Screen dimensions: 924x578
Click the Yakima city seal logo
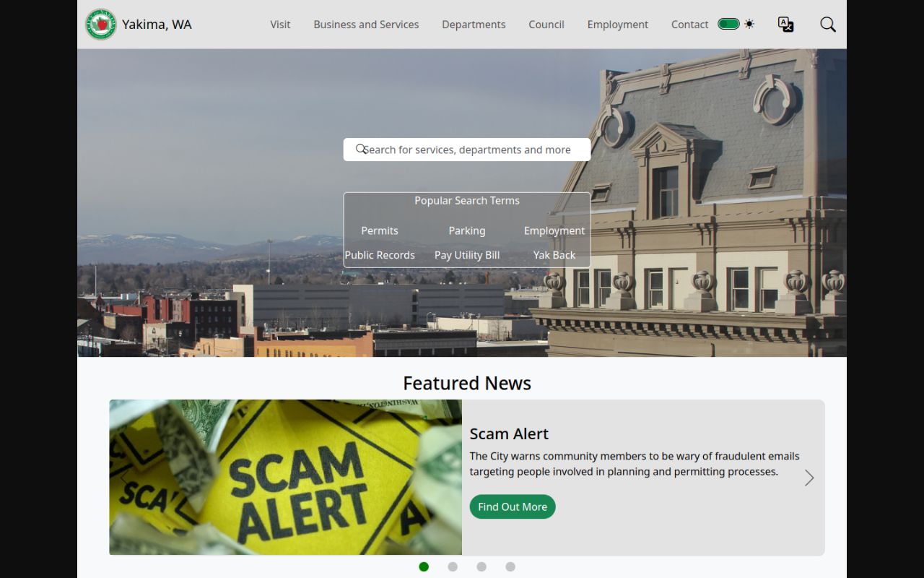(x=101, y=25)
